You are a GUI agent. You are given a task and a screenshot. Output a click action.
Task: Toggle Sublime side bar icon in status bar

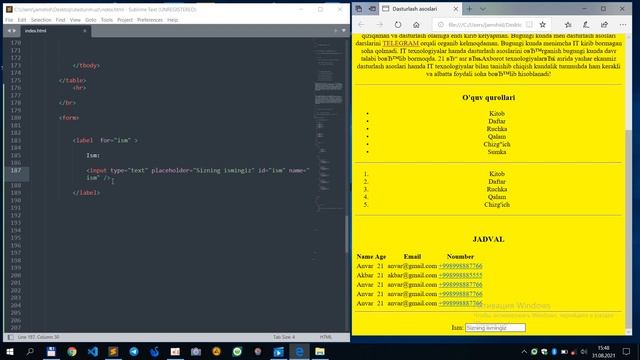point(11,337)
